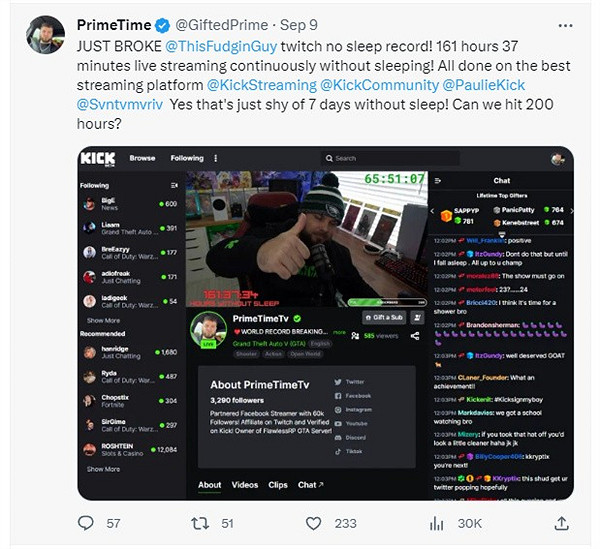Expand Show More under Recommended
600x549 pixels.
click(103, 469)
